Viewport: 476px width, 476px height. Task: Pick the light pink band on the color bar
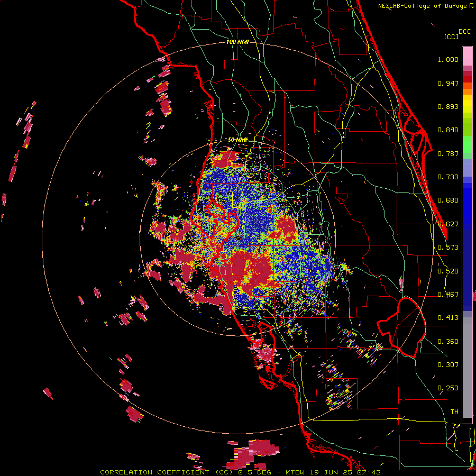click(467, 56)
